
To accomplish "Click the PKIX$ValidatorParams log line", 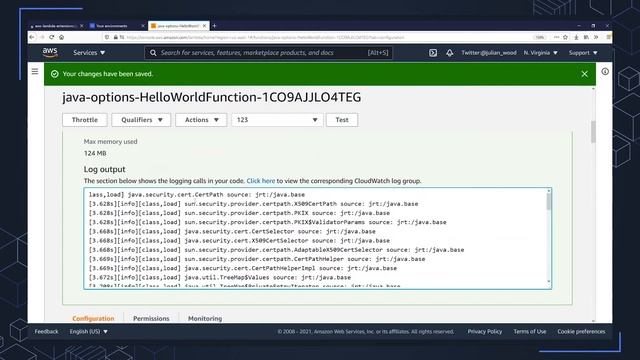I will 267,222.
